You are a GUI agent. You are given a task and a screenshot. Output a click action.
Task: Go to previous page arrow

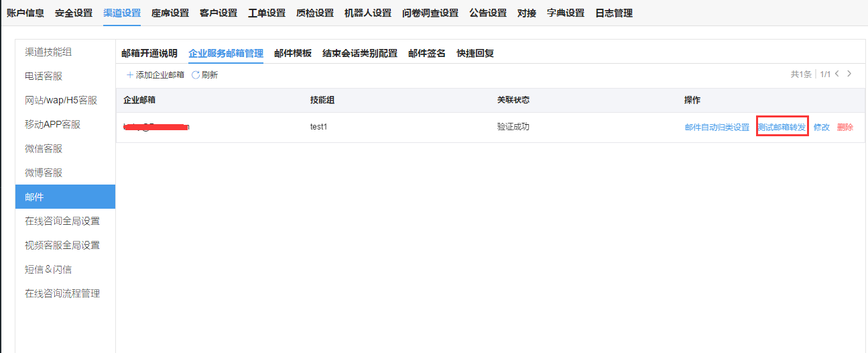click(x=837, y=74)
